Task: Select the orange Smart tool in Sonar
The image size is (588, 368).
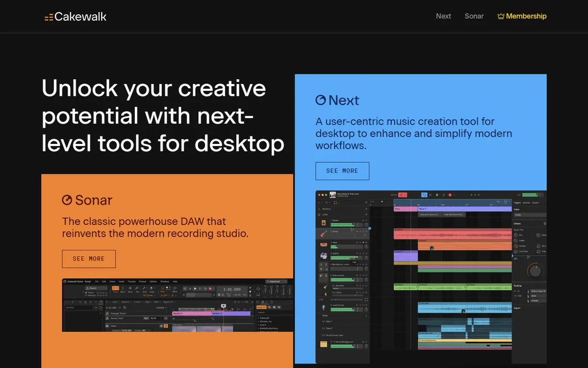Action: pos(115,288)
